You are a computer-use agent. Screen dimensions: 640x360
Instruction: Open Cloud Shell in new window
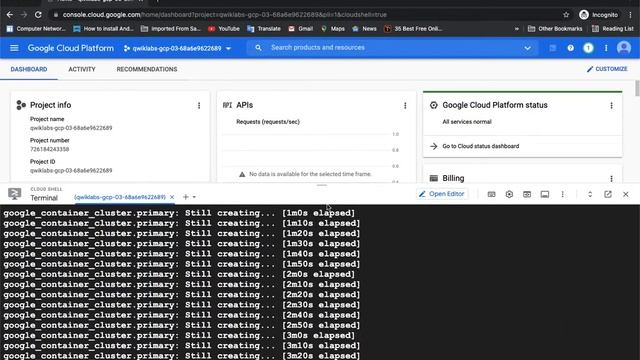click(x=608, y=194)
